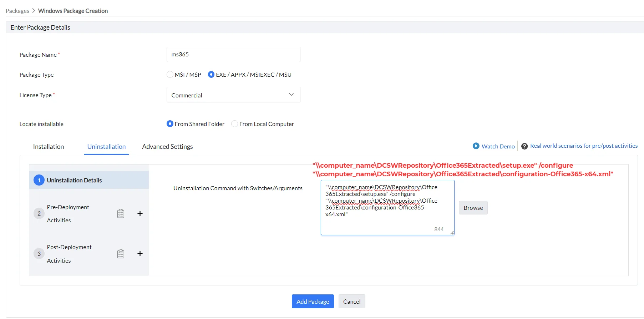The image size is (644, 319).
Task: Click the Locate installable label
Action: (x=41, y=124)
